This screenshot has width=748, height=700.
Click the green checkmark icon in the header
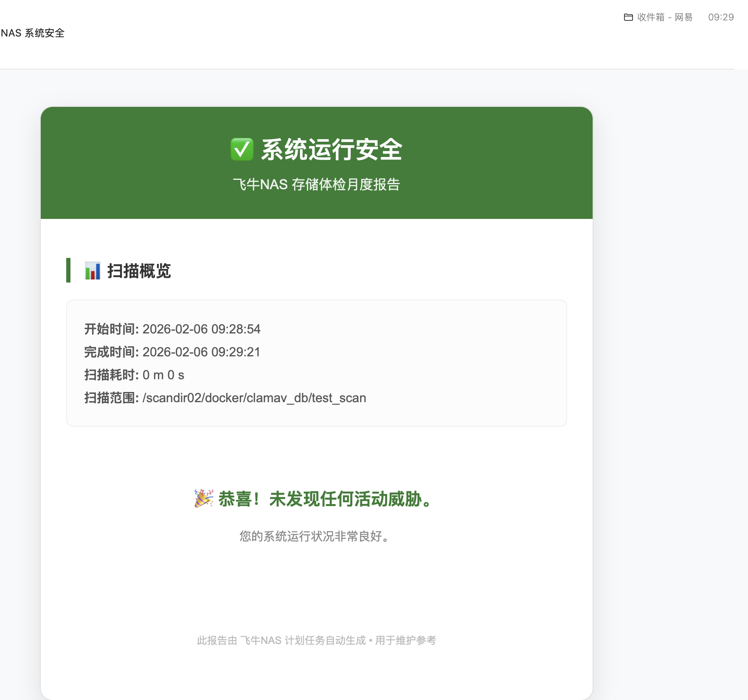242,149
